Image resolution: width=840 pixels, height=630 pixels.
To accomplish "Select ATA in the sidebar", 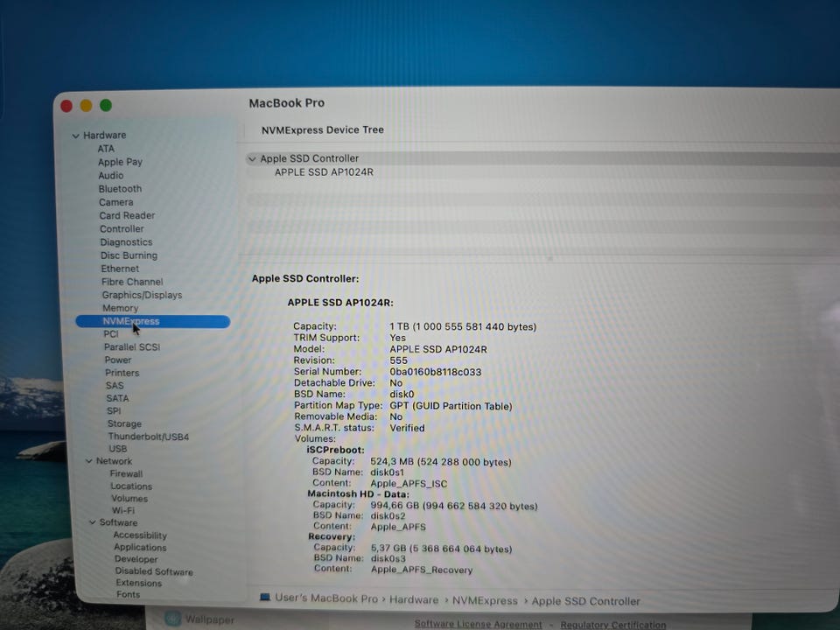I will [x=106, y=149].
